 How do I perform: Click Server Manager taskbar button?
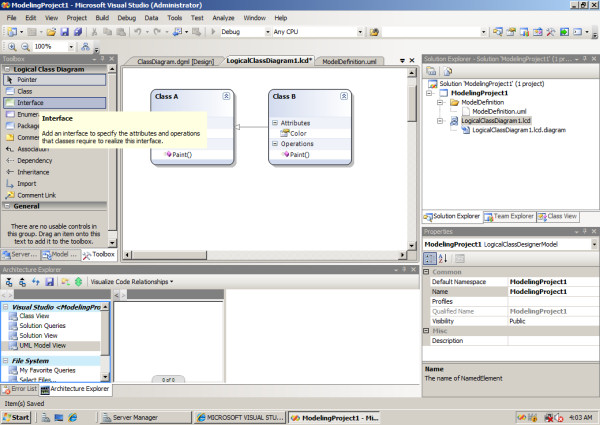pos(146,417)
